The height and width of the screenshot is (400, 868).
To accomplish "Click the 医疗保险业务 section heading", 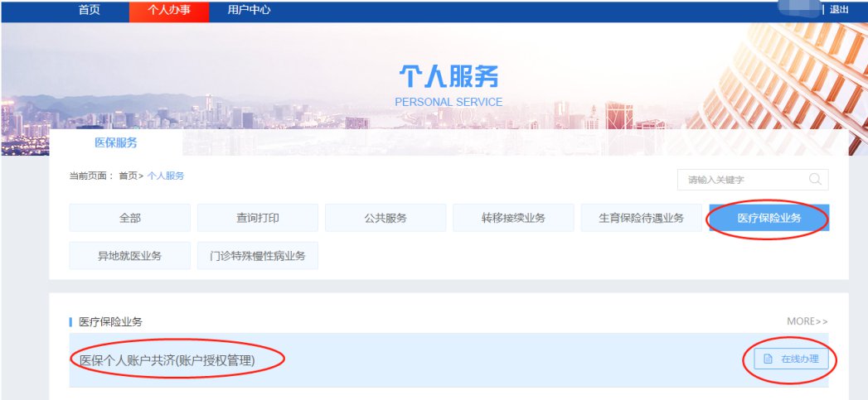I will [111, 321].
